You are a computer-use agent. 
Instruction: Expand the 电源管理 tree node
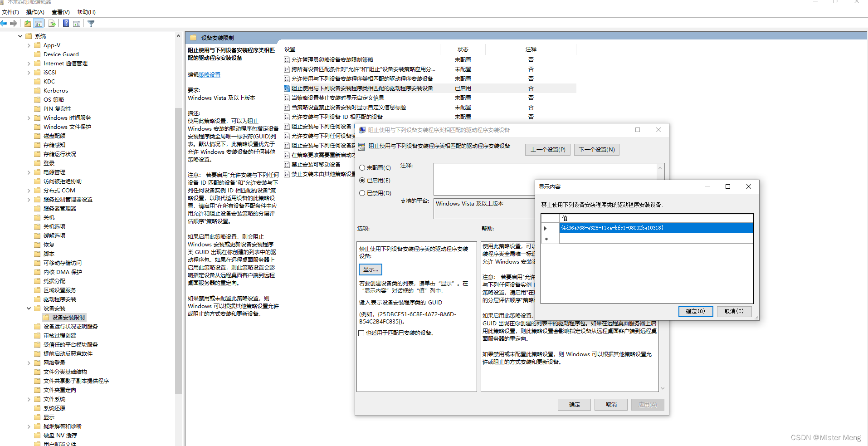(29, 172)
